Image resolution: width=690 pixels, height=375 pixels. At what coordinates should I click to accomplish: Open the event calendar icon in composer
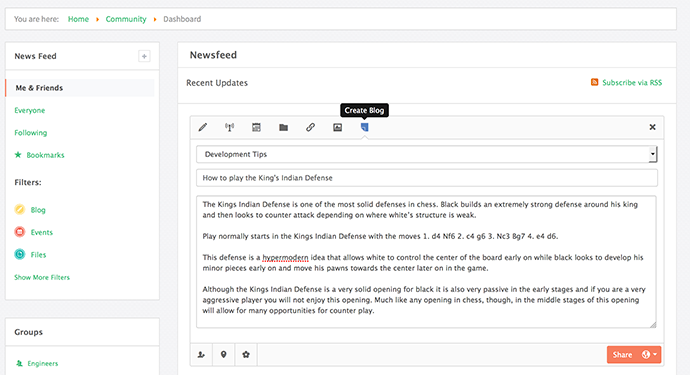(256, 127)
